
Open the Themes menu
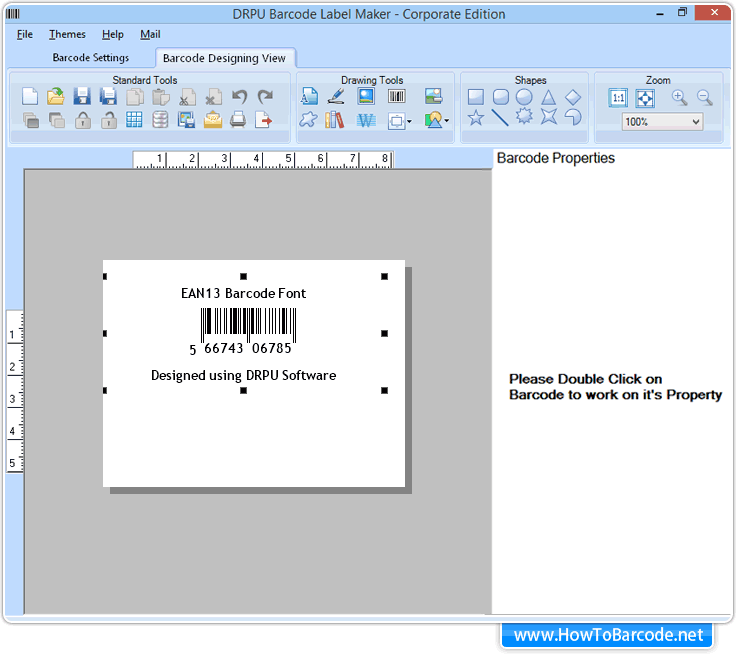point(67,34)
